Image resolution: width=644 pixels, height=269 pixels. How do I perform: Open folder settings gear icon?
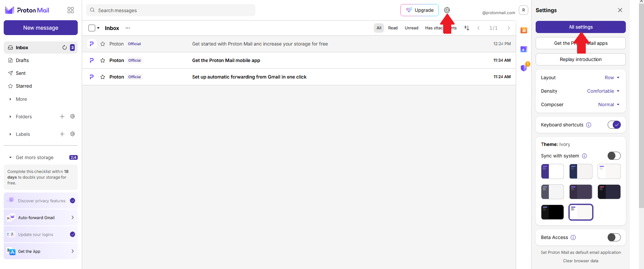(x=72, y=116)
